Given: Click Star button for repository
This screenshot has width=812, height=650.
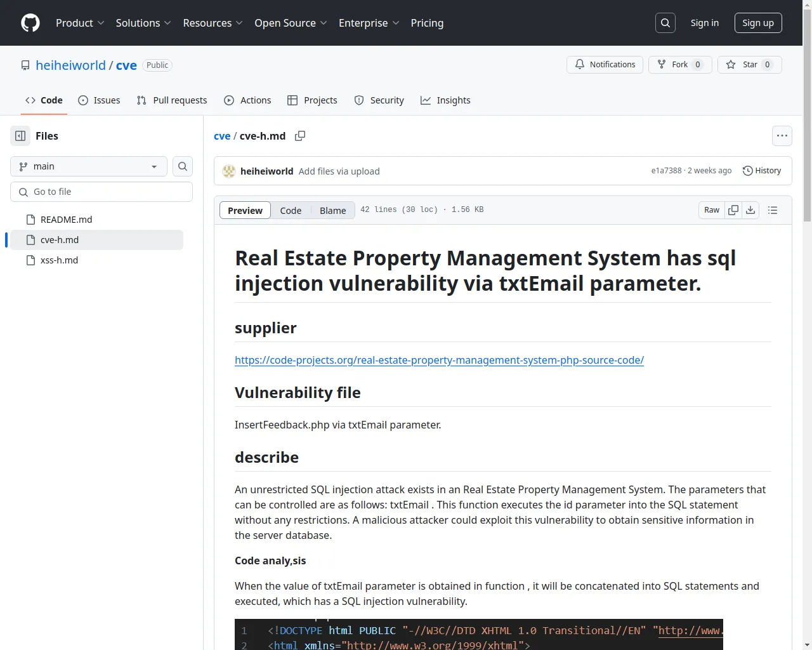Looking at the screenshot, I should 750,65.
